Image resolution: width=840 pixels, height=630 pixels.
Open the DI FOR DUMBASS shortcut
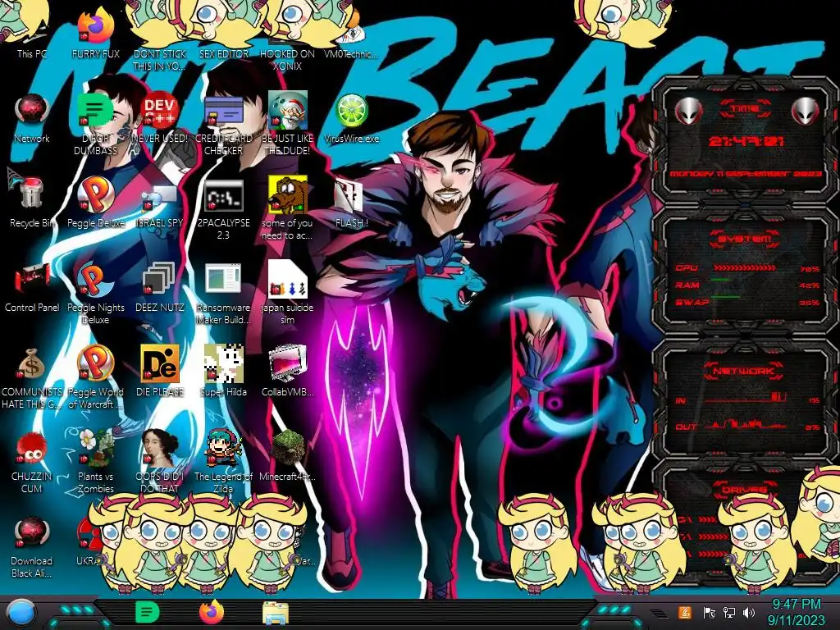(95, 112)
